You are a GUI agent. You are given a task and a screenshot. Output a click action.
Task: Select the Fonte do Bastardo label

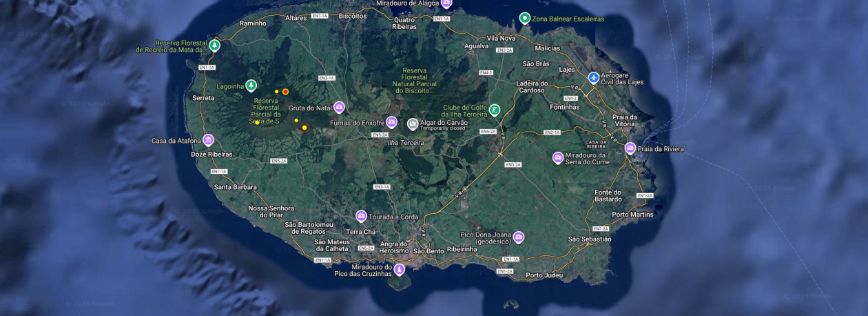coord(608,196)
